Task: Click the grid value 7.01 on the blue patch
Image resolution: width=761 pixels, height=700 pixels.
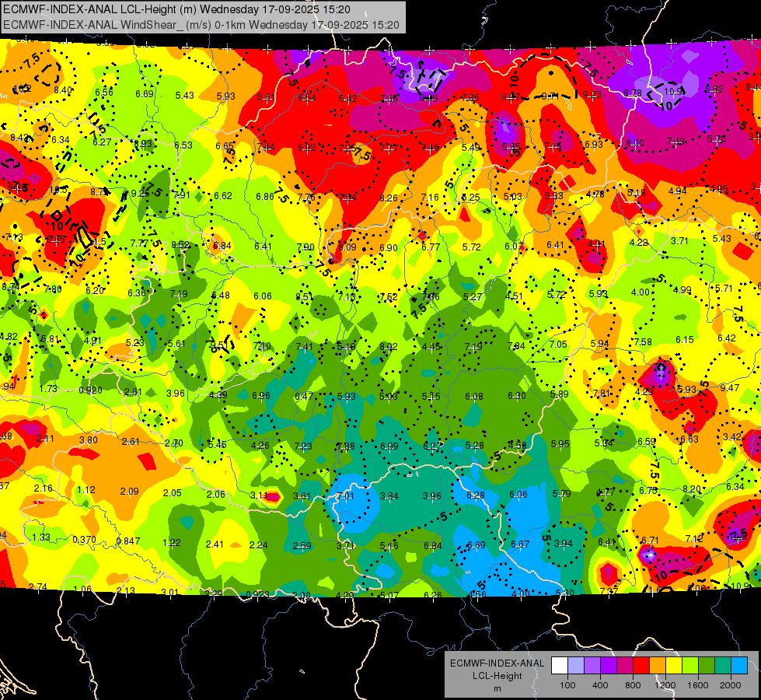Action: 345,496
